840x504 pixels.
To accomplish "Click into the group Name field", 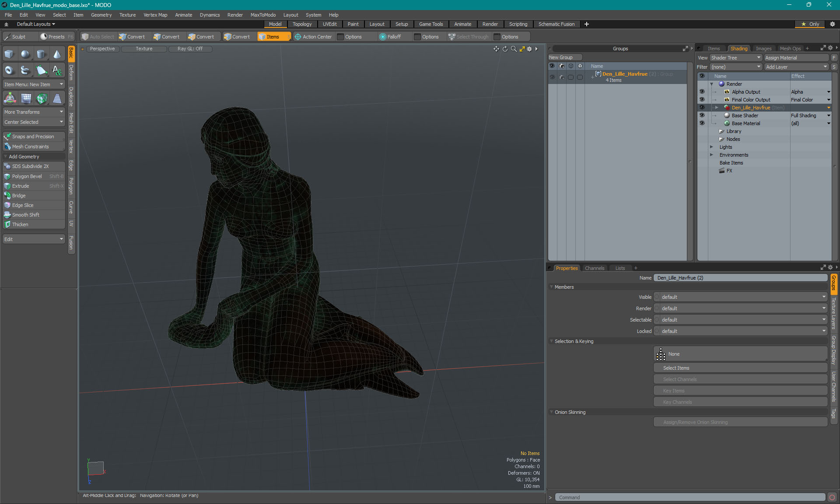I will pos(740,278).
